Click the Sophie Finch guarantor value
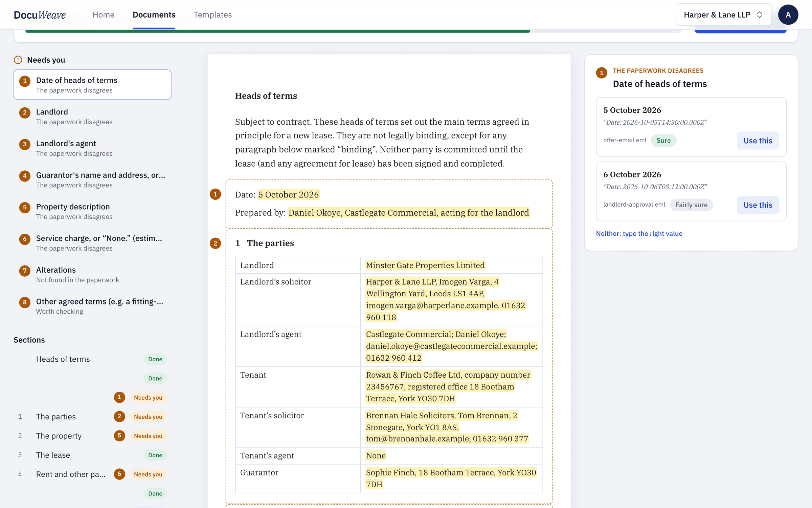812x508 pixels. (451, 478)
